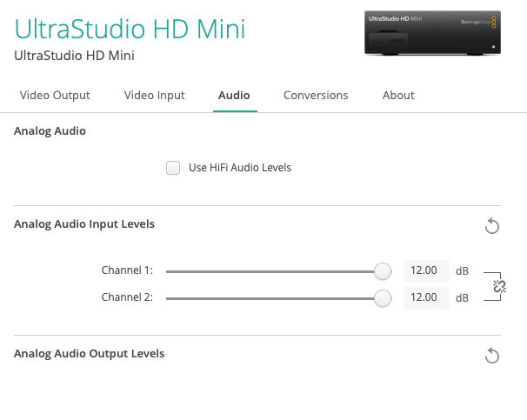527x420 pixels.
Task: Click the Use HiFi Audio Levels label
Action: (240, 167)
